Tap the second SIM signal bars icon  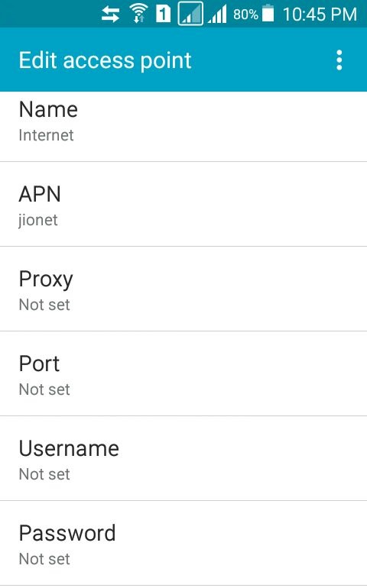(217, 15)
